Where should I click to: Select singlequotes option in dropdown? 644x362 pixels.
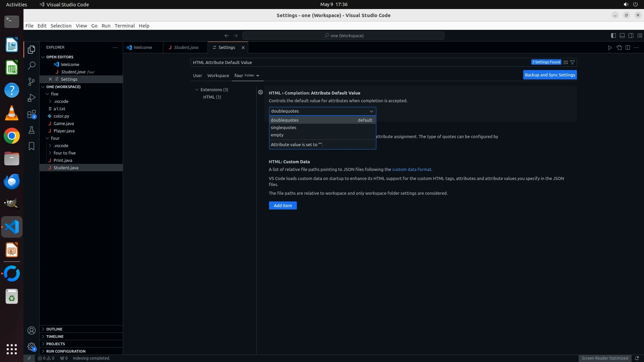[283, 127]
